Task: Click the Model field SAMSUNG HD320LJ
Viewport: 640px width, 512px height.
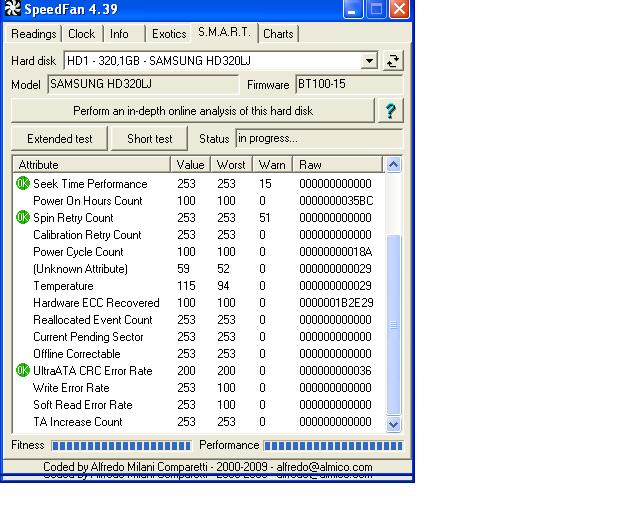Action: pos(143,85)
